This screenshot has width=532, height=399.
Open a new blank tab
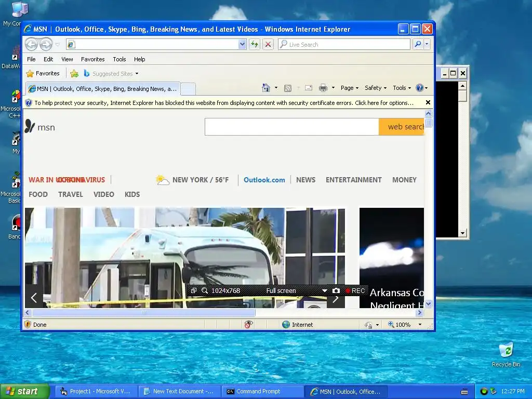[188, 89]
